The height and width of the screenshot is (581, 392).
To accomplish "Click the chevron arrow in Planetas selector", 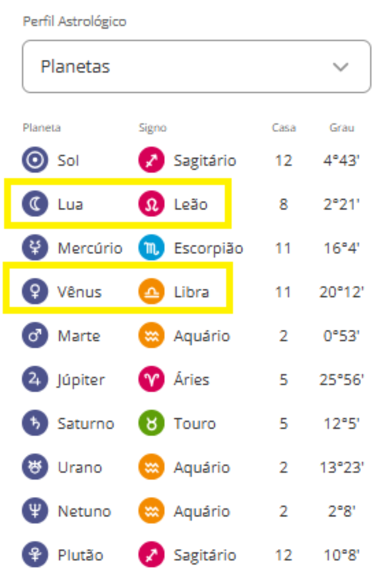I will [x=341, y=67].
